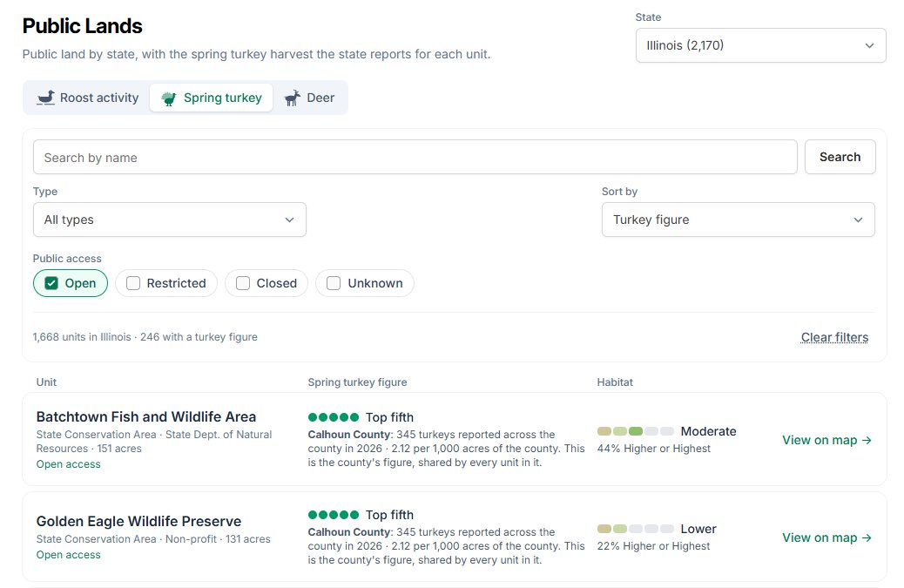Click the arrow on Batchtown's View on map
904x588 pixels.
(867, 441)
